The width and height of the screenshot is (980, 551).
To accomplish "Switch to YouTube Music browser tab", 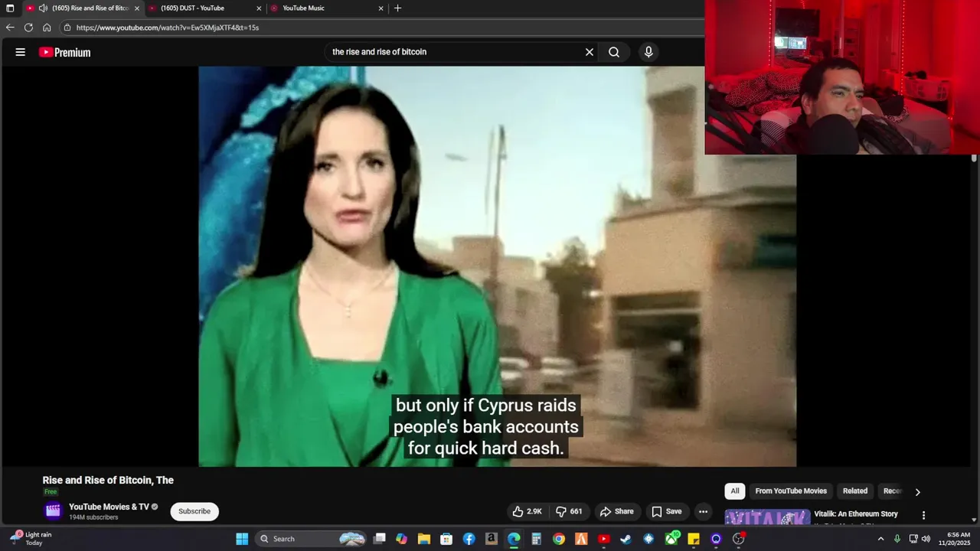I will coord(304,8).
